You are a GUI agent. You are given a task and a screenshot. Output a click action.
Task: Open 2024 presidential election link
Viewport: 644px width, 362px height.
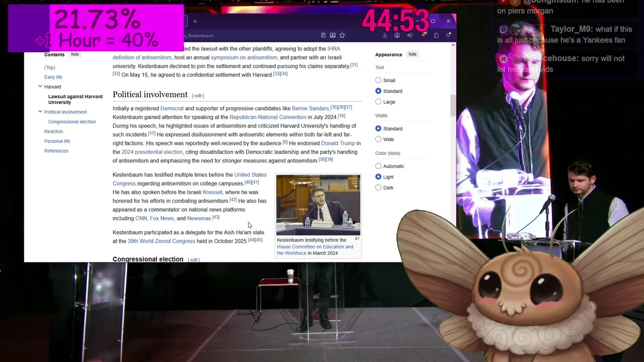point(152,152)
